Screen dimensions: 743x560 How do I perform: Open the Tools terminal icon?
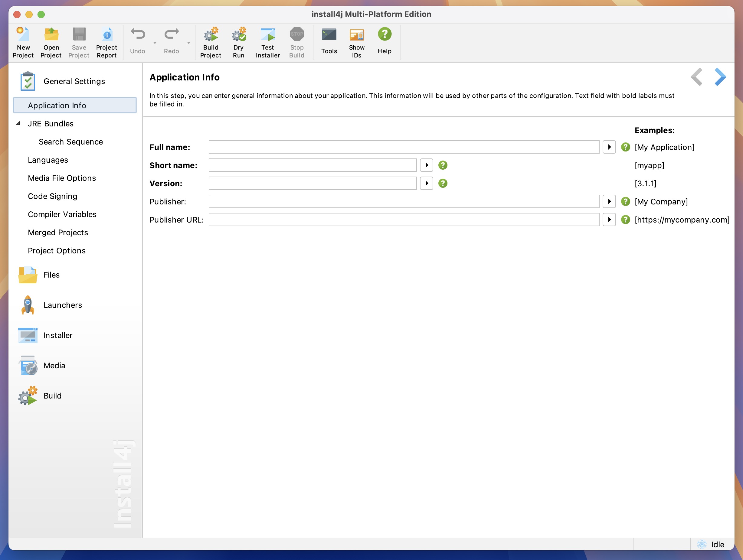tap(329, 34)
